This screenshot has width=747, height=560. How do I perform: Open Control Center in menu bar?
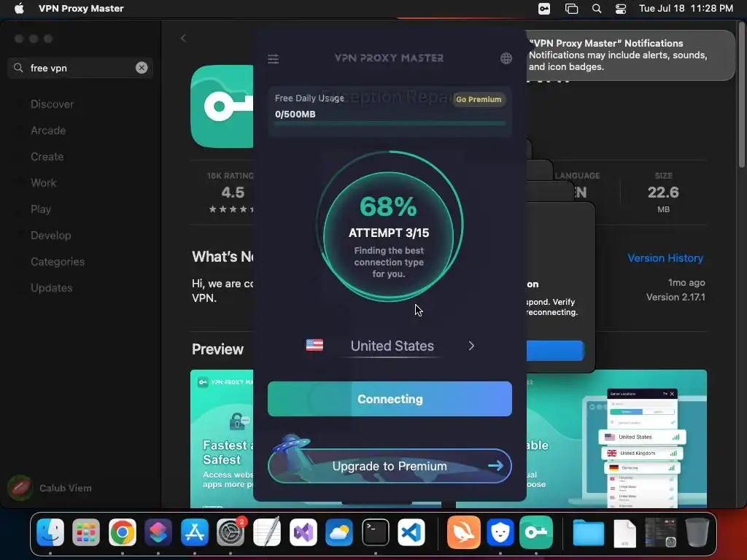(x=621, y=9)
